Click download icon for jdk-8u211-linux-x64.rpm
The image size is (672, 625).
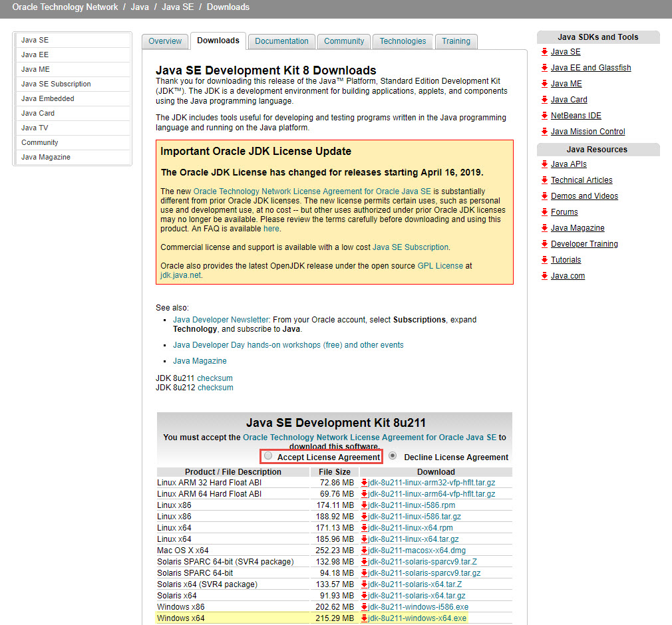click(365, 528)
